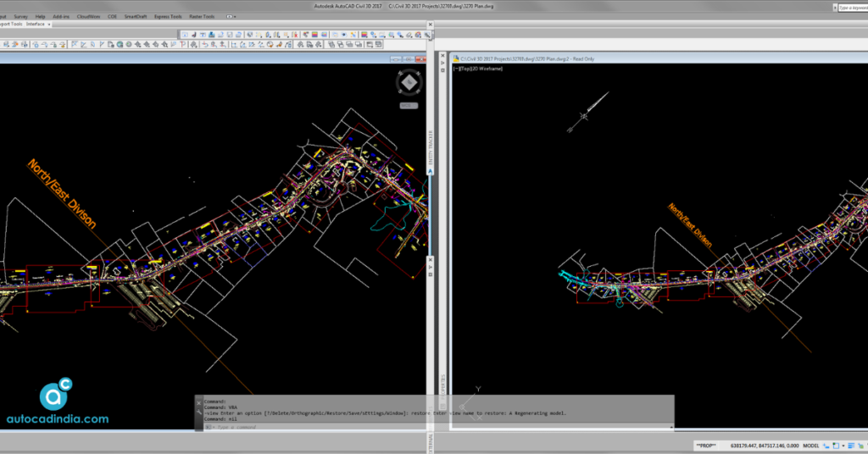Click the Properties palette title bar

click(442, 385)
